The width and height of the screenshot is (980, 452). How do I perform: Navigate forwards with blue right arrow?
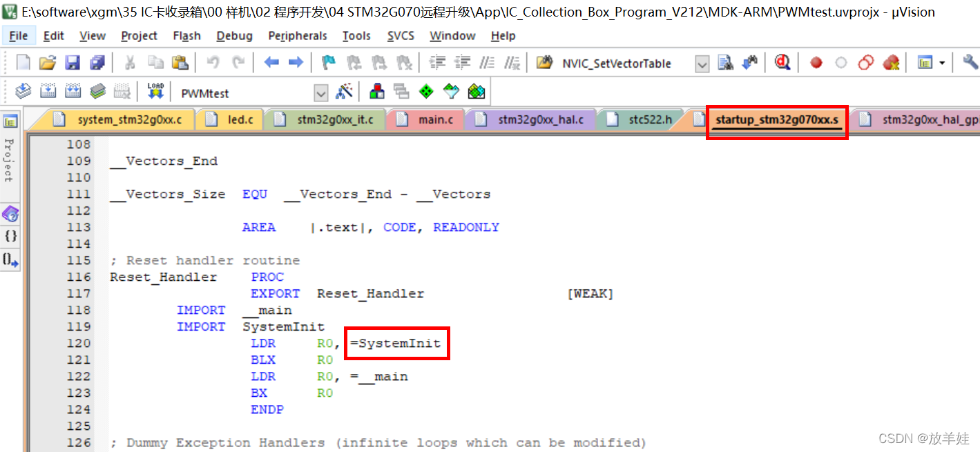tap(296, 63)
